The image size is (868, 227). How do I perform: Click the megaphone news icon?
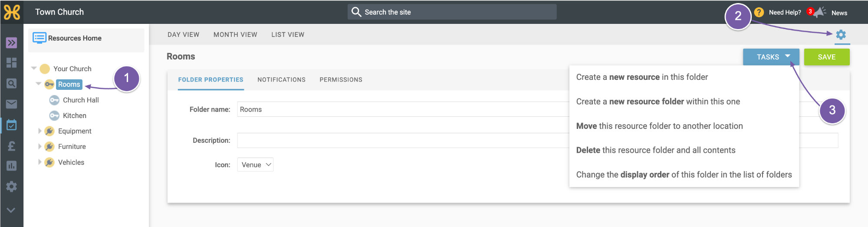point(819,12)
